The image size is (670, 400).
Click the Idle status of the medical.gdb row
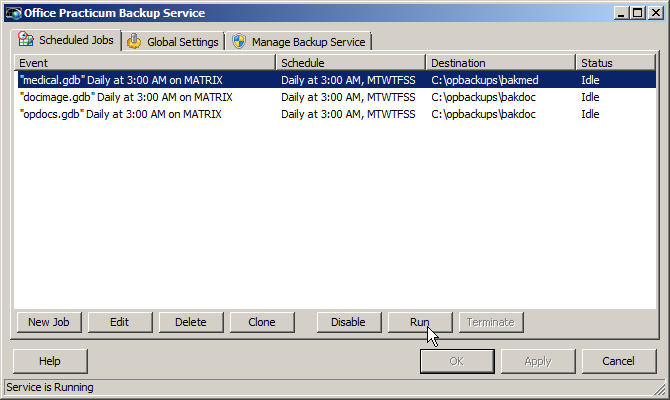(590, 80)
